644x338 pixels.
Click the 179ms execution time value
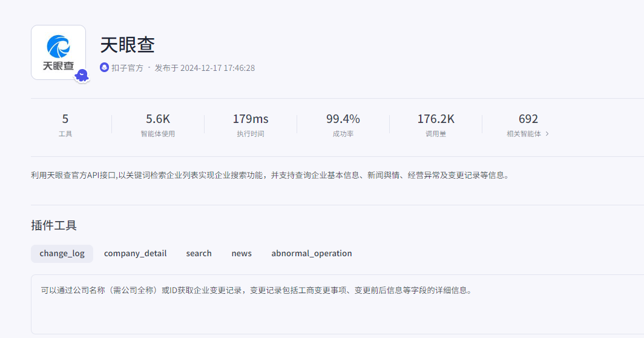tap(251, 119)
